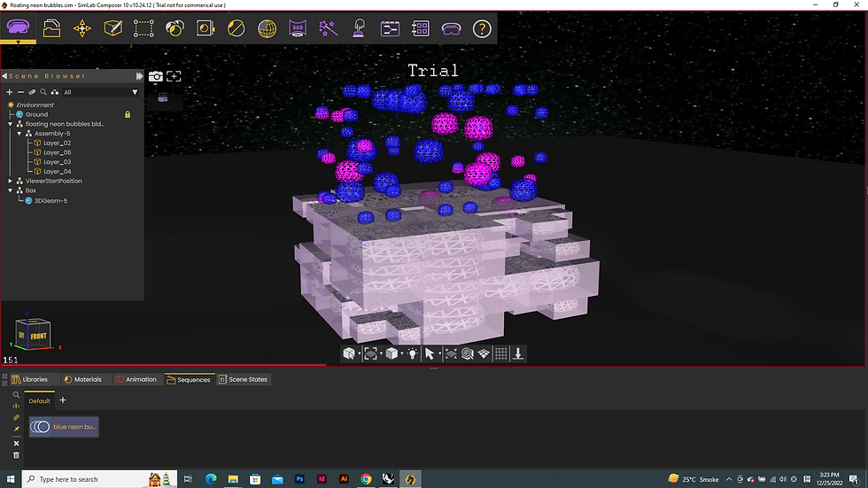Click the FRONT face of the view cube

[x=38, y=336]
